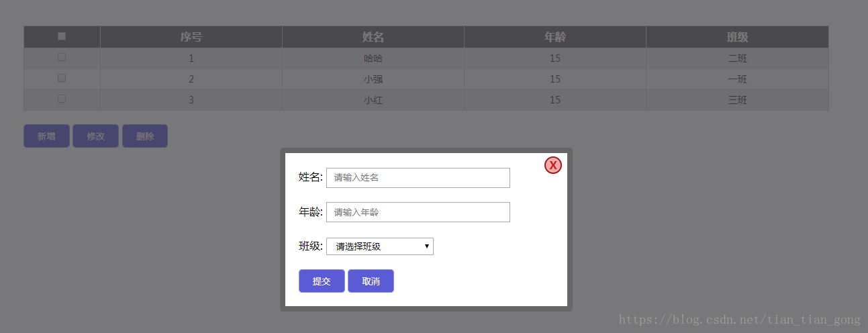Check the checkbox for row 1 哈哈
The width and height of the screenshot is (868, 333).
click(x=62, y=57)
